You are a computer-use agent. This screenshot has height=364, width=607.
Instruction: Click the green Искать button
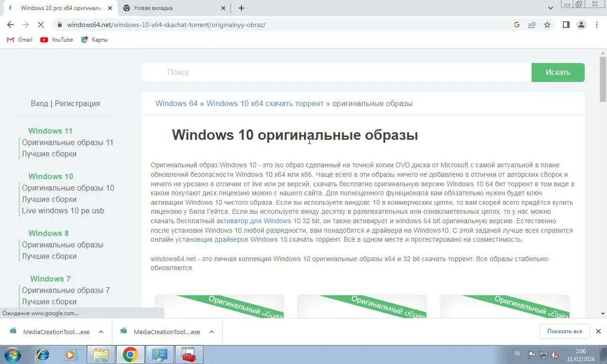point(558,73)
